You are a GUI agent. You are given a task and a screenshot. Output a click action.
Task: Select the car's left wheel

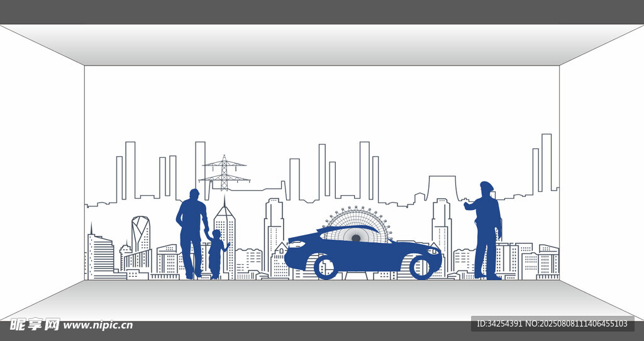[x=325, y=267]
